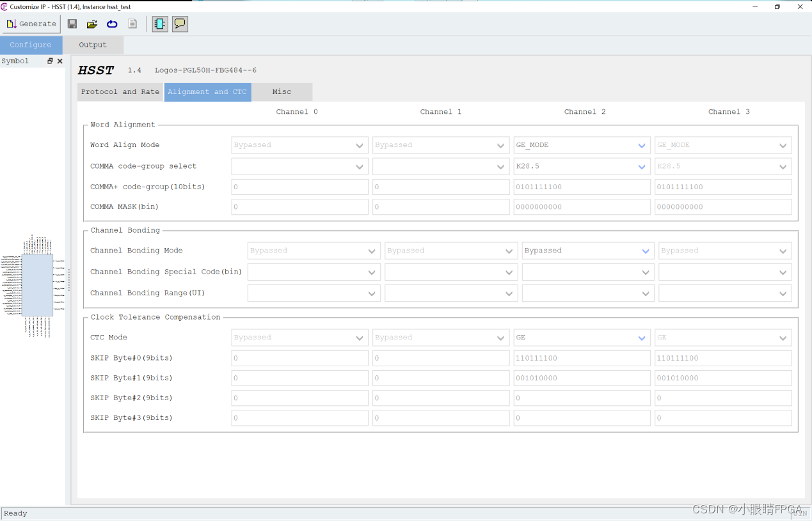Click the window title bar IP icon
812x521 pixels.
coord(4,6)
